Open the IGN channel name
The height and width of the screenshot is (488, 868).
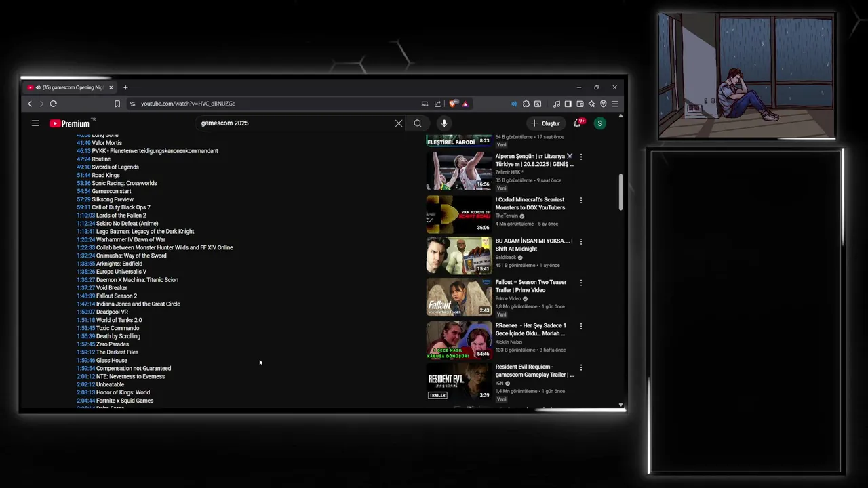pos(499,384)
